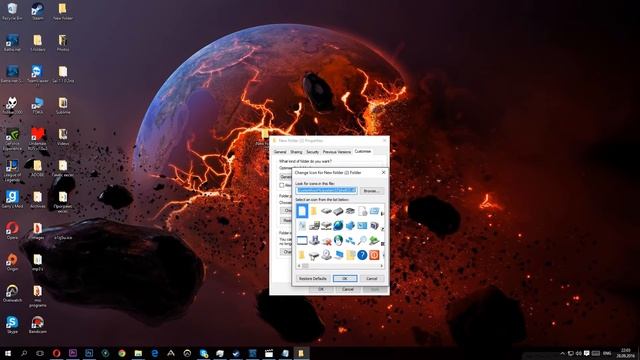This screenshot has height=360, width=640.
Task: Open the Sublime desktop folder
Action: point(63,105)
